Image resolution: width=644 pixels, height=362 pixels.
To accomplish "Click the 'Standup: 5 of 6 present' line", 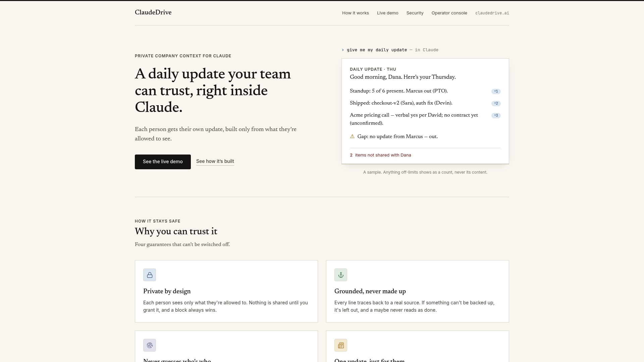I will pos(399,91).
